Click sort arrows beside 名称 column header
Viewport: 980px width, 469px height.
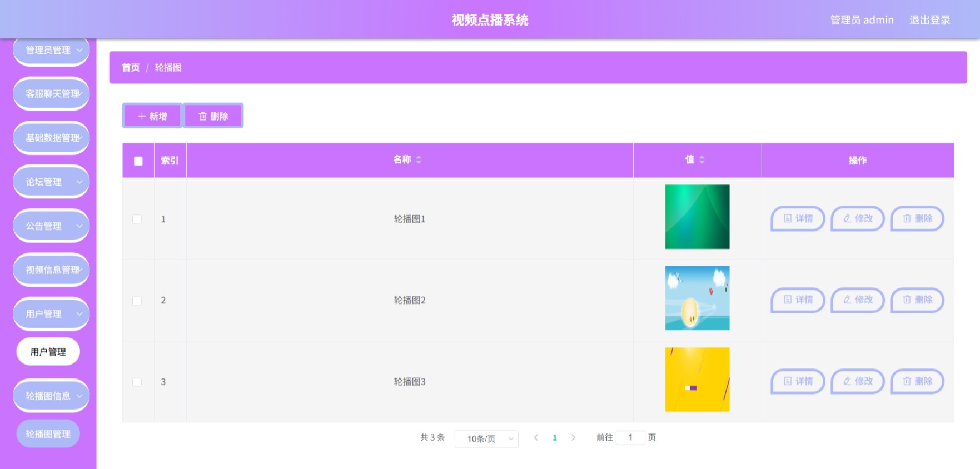tap(419, 160)
